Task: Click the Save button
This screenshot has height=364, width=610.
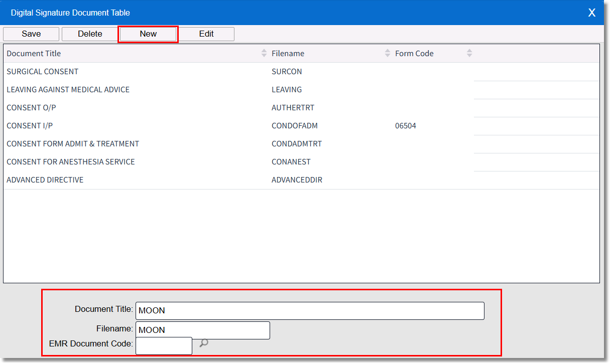Action: pos(31,34)
